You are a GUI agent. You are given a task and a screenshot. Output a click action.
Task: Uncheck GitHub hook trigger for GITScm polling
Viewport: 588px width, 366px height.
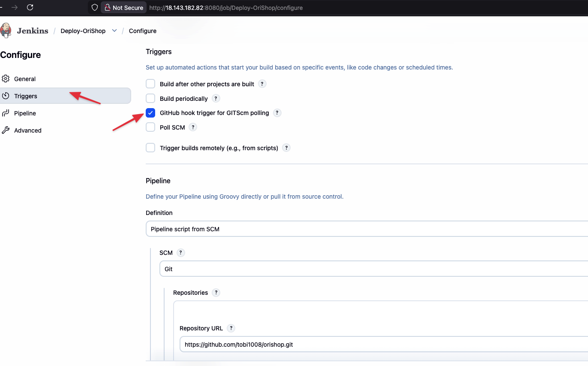pyautogui.click(x=150, y=113)
